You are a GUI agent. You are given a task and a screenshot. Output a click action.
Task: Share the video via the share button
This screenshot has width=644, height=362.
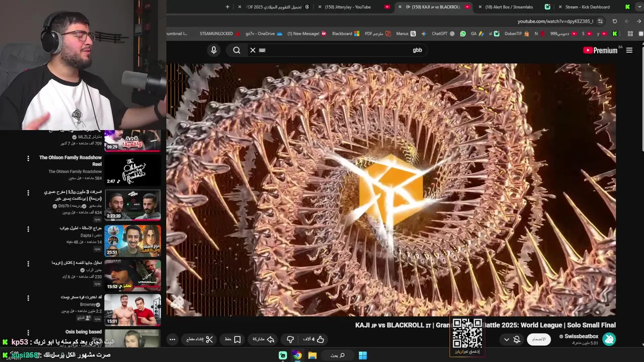[263, 339]
